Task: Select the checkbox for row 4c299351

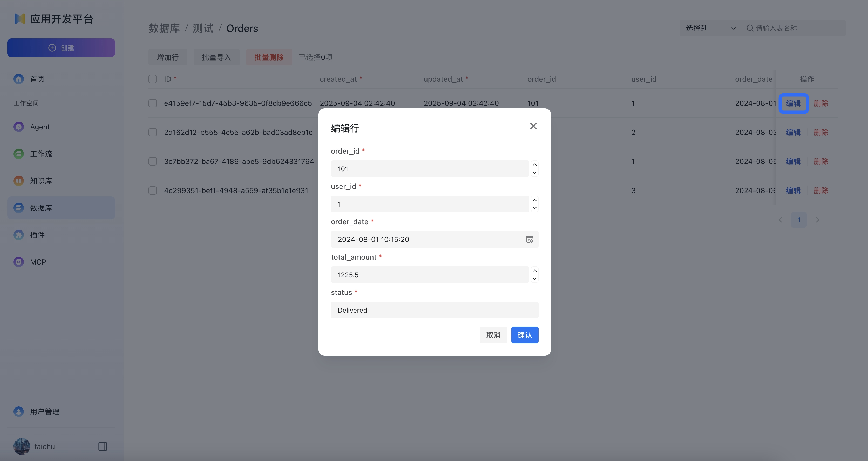Action: click(153, 190)
